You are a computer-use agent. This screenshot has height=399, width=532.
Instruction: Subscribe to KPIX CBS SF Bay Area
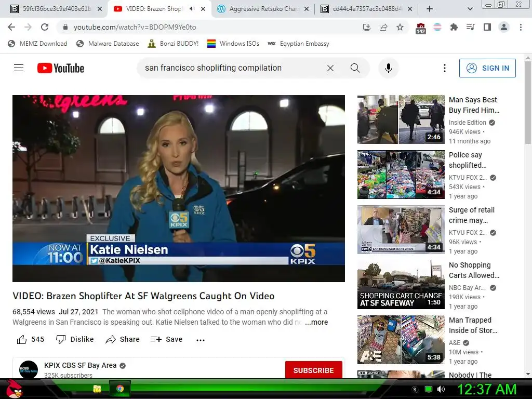(x=313, y=370)
